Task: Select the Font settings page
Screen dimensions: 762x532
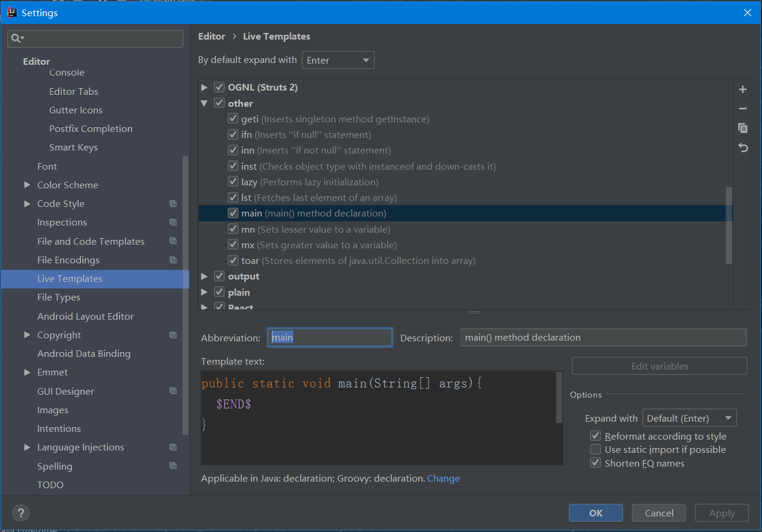Action: [x=47, y=166]
